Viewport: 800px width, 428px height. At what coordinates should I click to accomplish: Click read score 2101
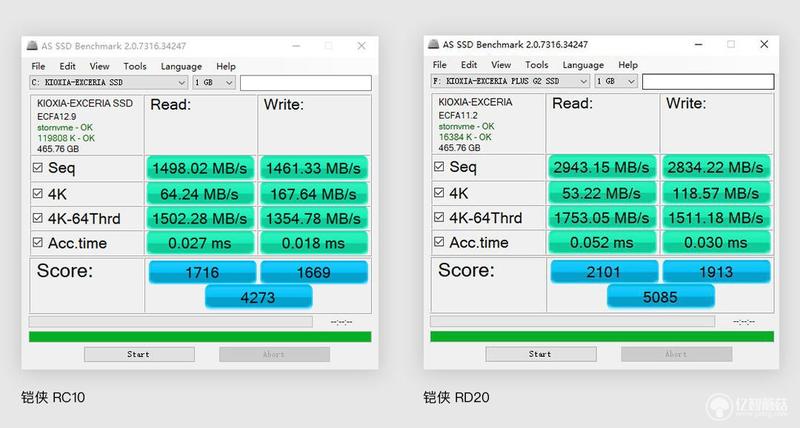[604, 271]
